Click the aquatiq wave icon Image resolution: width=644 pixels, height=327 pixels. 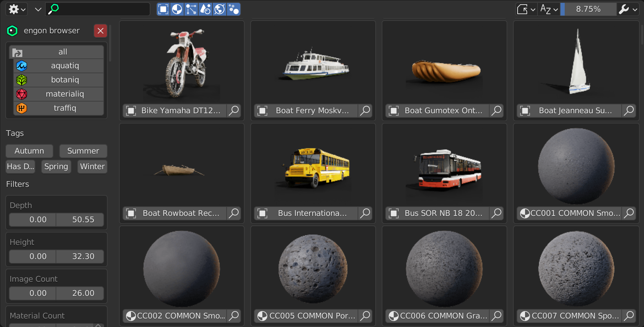tap(22, 66)
